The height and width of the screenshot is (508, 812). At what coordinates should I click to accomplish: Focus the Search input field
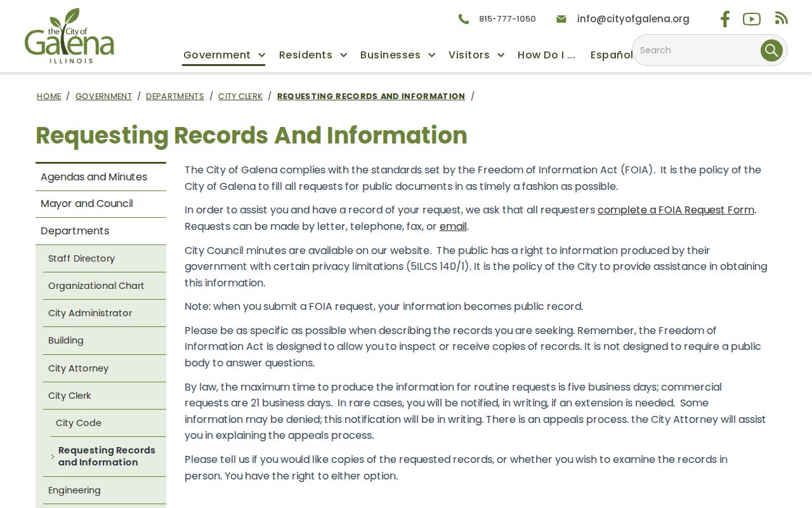(697, 50)
